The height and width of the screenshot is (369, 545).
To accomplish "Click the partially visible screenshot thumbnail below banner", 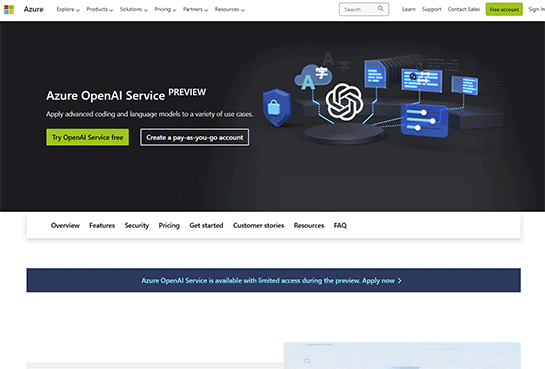I will click(x=402, y=355).
